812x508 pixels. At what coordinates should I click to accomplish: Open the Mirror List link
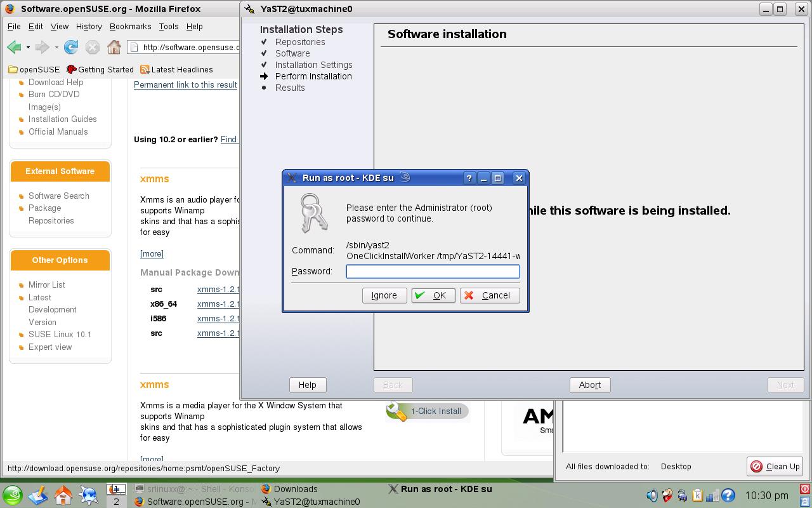click(46, 284)
